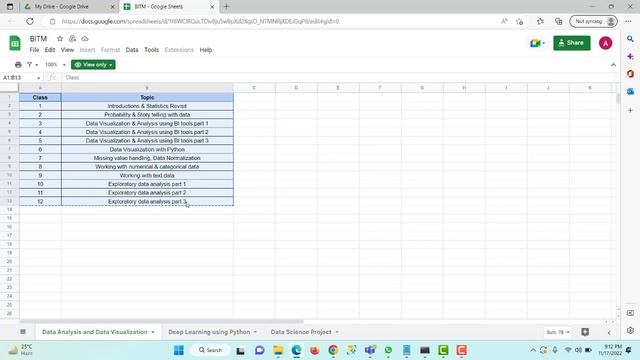
Task: Open the File menu
Action: point(34,50)
